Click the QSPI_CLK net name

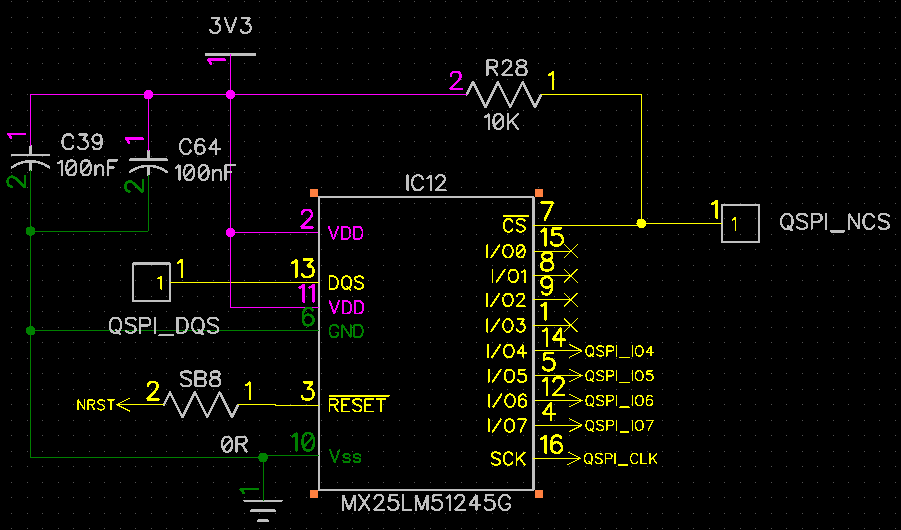pos(620,459)
